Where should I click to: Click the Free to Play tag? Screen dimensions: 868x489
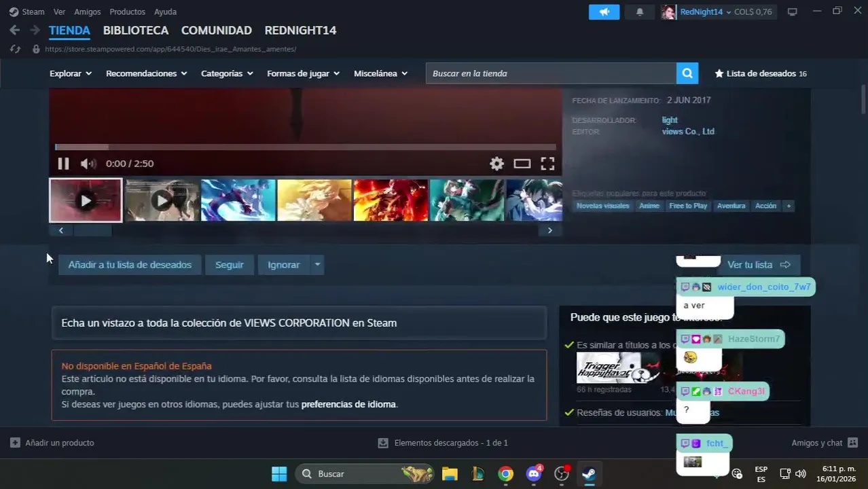pos(688,206)
